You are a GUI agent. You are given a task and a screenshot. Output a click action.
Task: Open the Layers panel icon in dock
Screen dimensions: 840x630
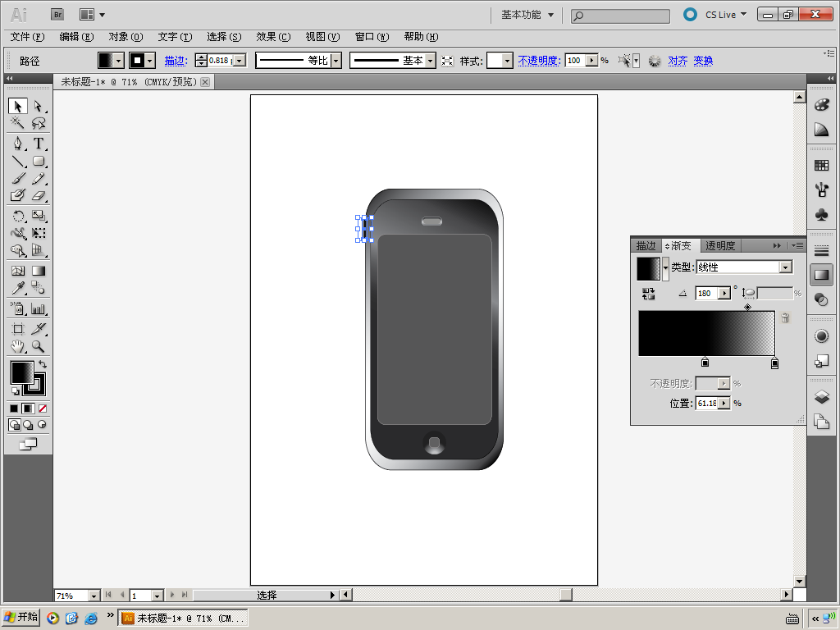(x=821, y=397)
